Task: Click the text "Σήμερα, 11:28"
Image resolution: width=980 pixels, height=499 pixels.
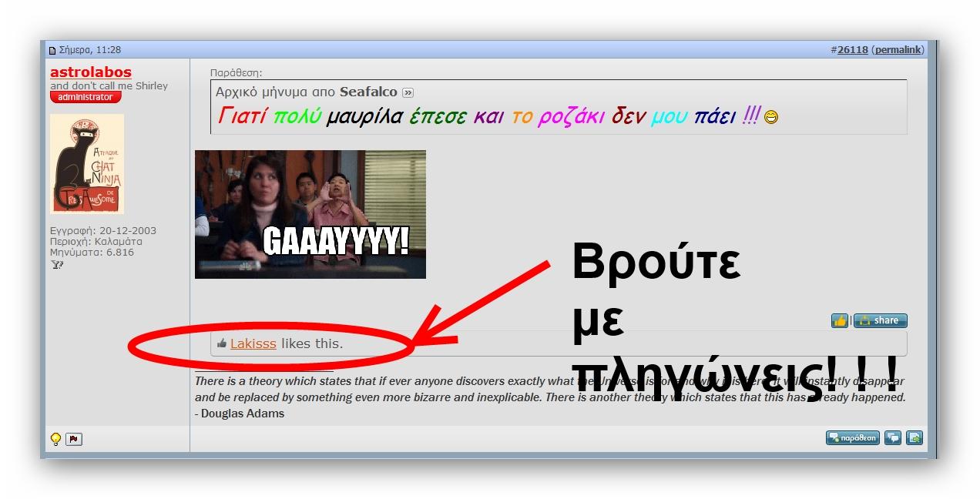Action: pyautogui.click(x=90, y=49)
